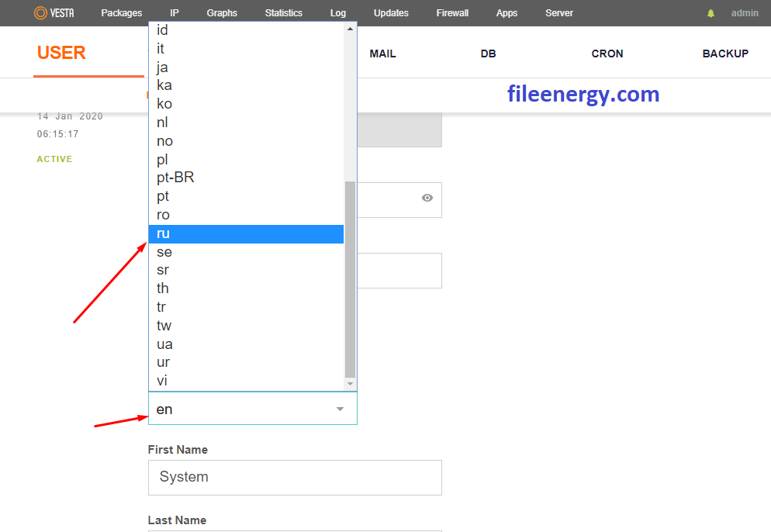Switch to the MAIL tab
The width and height of the screenshot is (771, 532).
click(382, 54)
